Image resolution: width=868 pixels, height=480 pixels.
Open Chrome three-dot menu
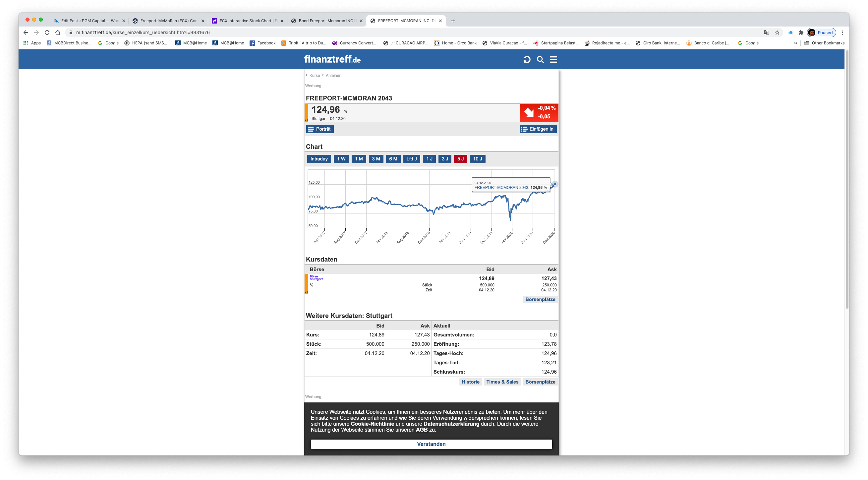pos(842,33)
